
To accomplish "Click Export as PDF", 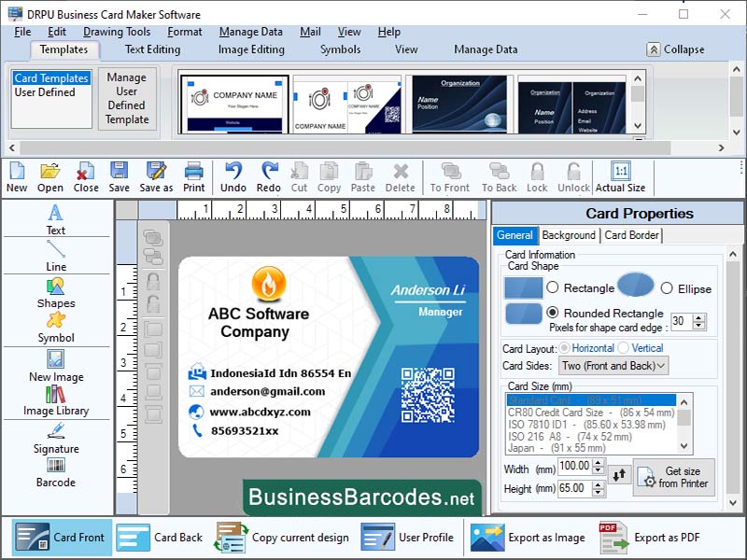I will [x=665, y=538].
